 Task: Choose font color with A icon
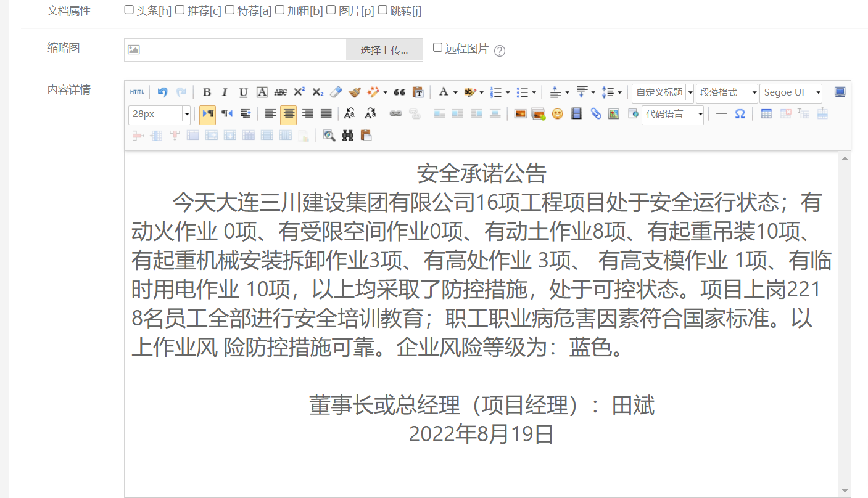[x=444, y=92]
